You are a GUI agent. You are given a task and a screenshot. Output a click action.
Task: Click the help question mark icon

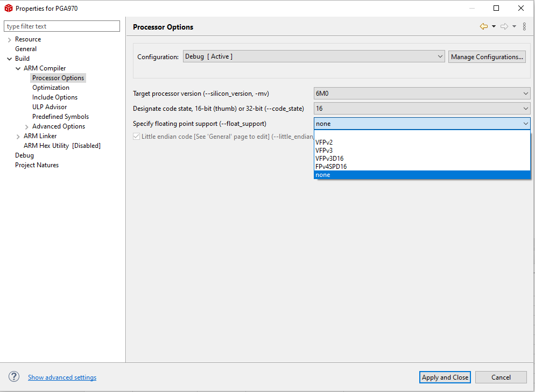point(15,377)
